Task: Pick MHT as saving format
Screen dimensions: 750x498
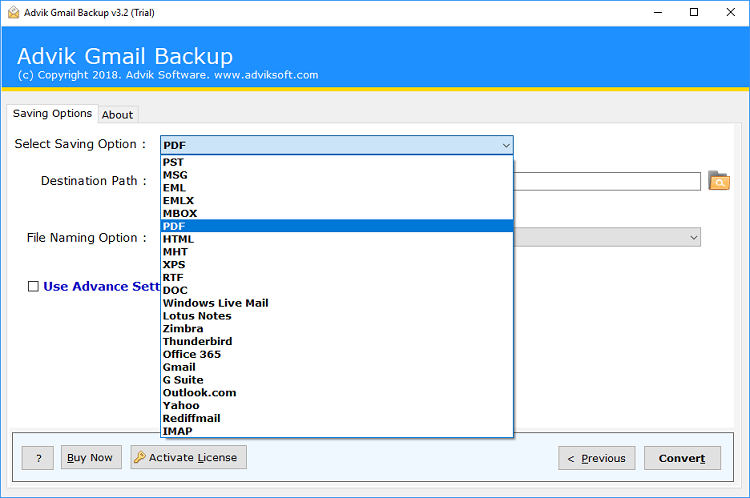Action: pyautogui.click(x=337, y=252)
